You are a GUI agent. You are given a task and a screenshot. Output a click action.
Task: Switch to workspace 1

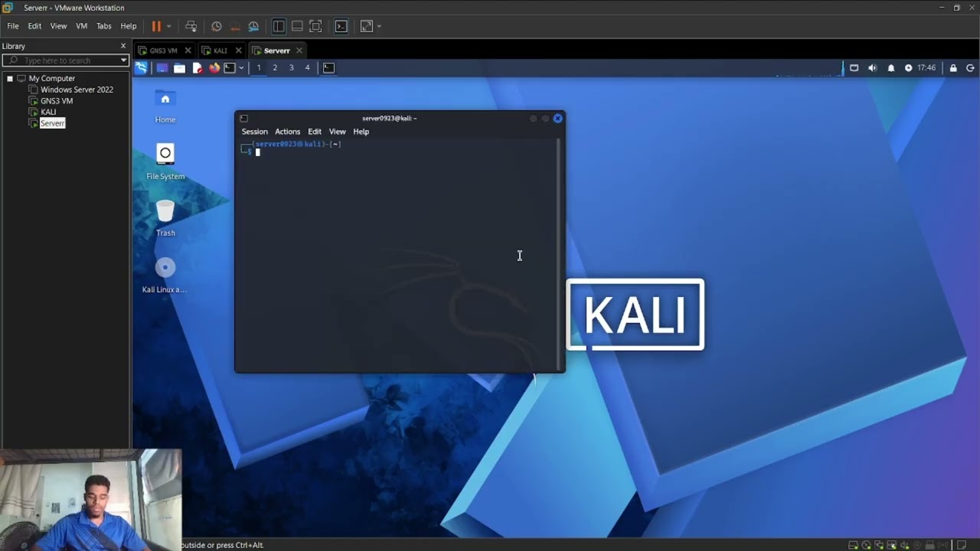point(259,68)
